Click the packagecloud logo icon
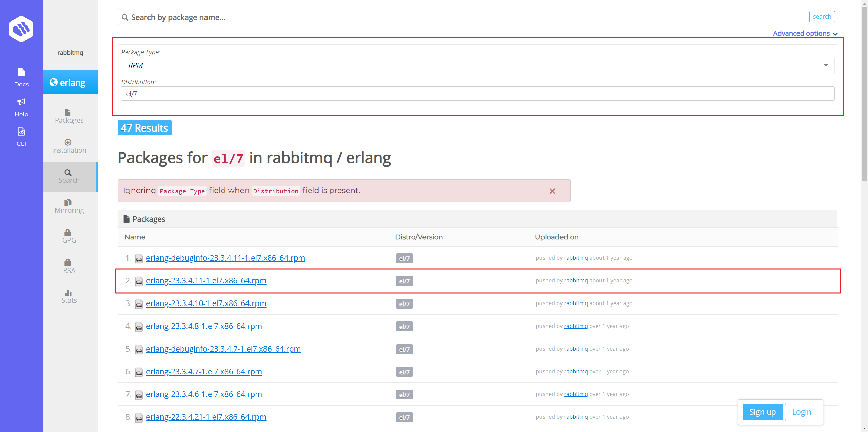Viewport: 868px width, 432px height. (x=21, y=29)
